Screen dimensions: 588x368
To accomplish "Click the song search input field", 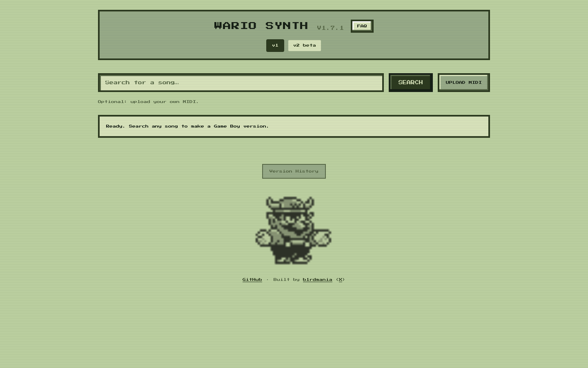I will (241, 83).
